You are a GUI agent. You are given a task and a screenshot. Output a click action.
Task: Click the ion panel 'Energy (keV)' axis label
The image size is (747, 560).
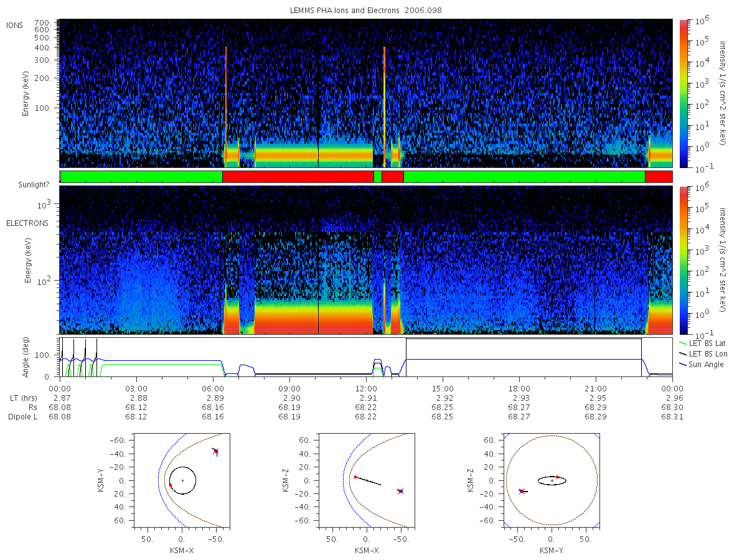click(26, 93)
